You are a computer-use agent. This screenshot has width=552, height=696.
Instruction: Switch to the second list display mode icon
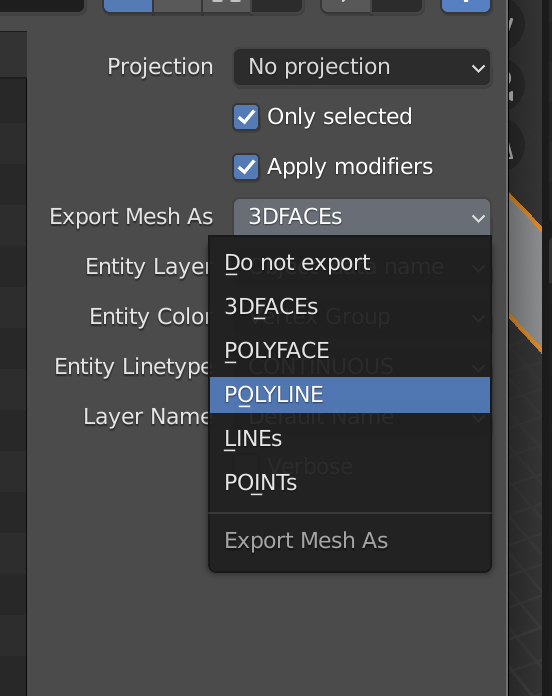pos(177,5)
